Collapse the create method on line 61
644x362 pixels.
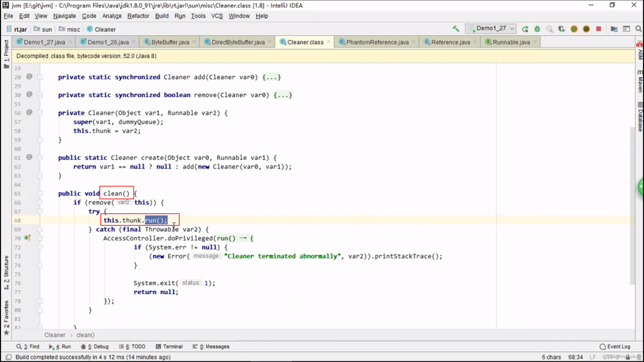point(40,158)
